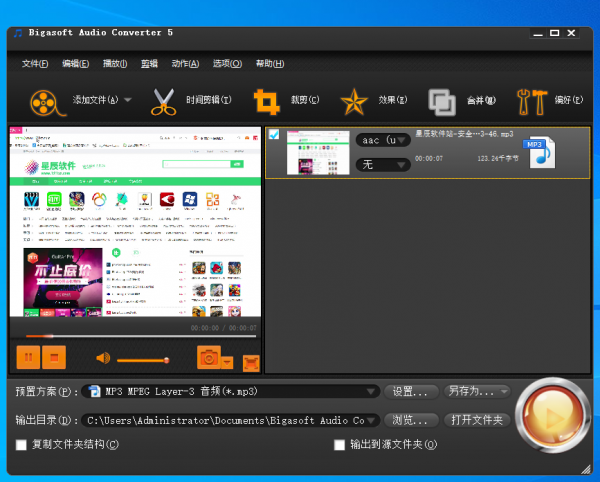Click the Trim toolbar label
This screenshot has height=482, width=600.
(x=209, y=100)
